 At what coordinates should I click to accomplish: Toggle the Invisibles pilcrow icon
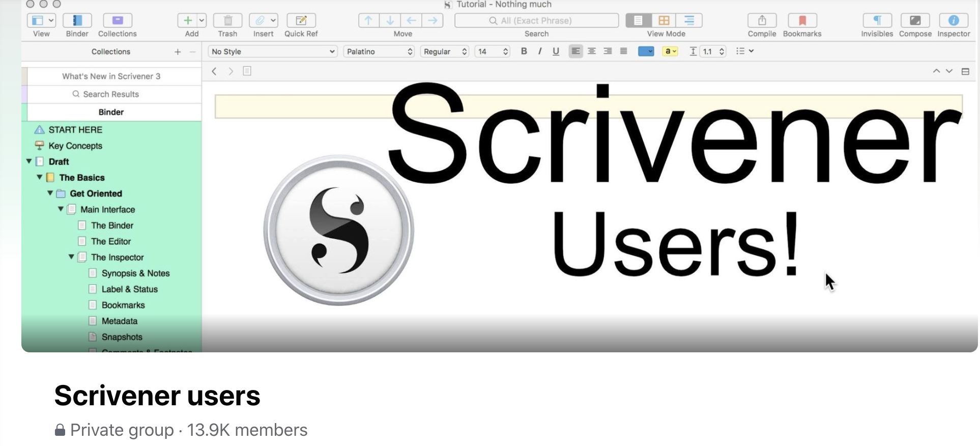pyautogui.click(x=877, y=20)
